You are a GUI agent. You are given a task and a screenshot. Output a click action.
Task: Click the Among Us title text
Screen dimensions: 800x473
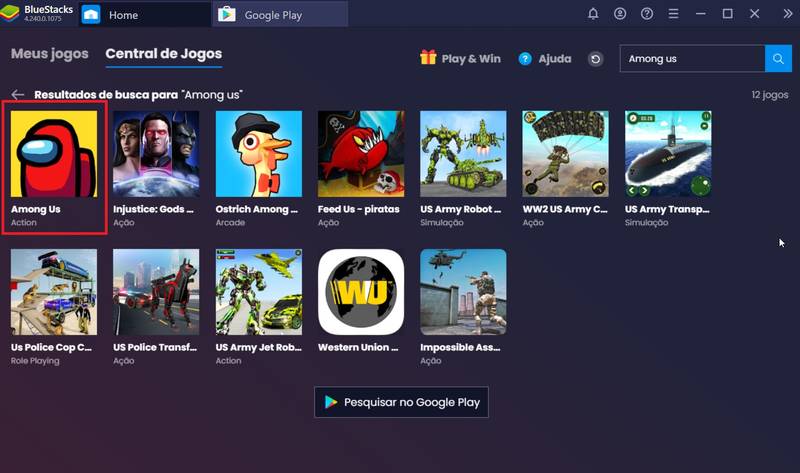coord(36,209)
